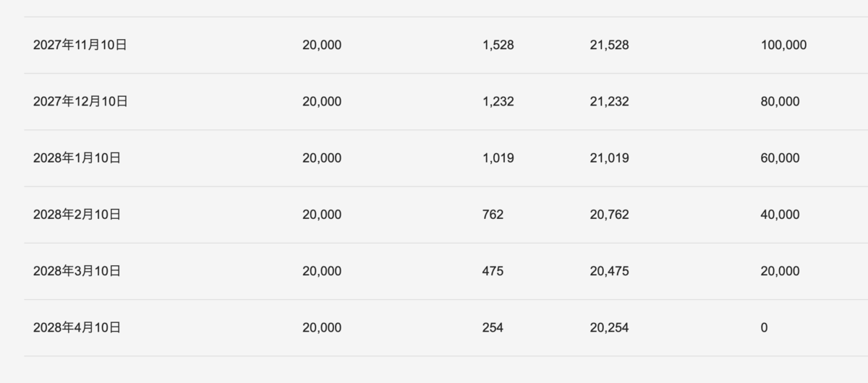
Task: Select the 2028年1月10日 date cell
Action: tap(77, 158)
